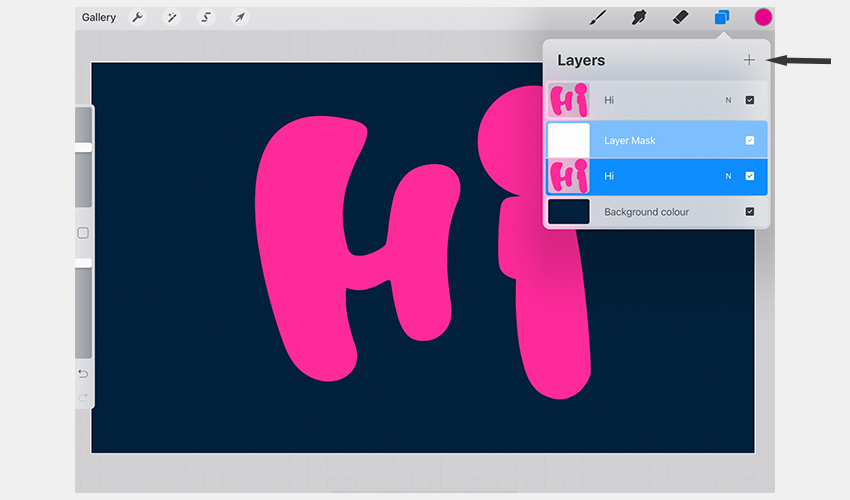Tap the selected Hi layer thumbnail
The width and height of the screenshot is (850, 500).
(x=569, y=176)
